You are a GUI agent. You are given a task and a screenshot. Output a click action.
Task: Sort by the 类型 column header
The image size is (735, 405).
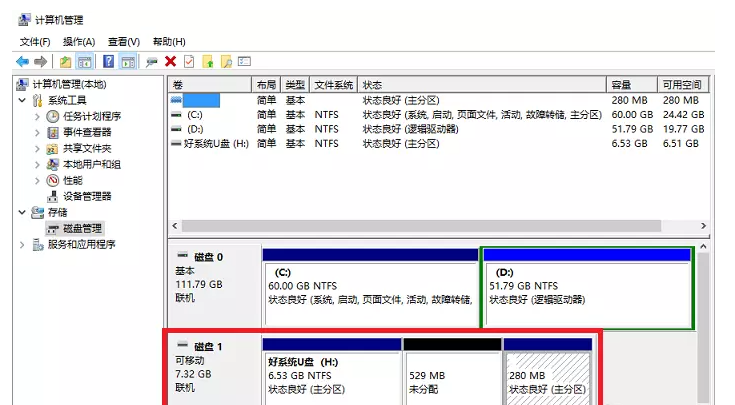coord(295,85)
